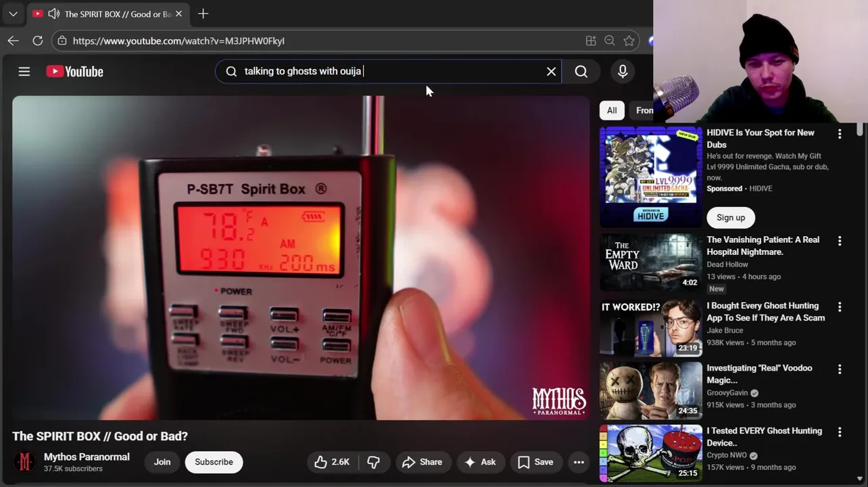868x487 pixels.
Task: Open options for The Vanishing Patient
Action: coord(840,241)
